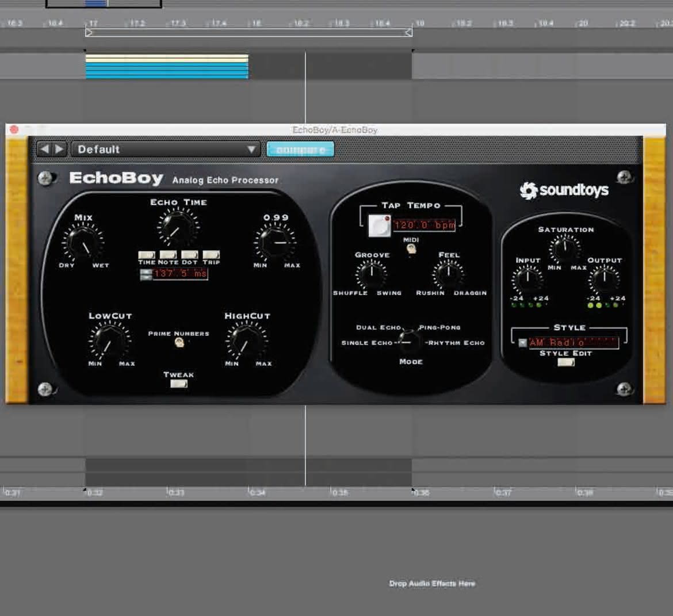673x616 pixels.
Task: Click the blue Compare button
Action: point(300,150)
